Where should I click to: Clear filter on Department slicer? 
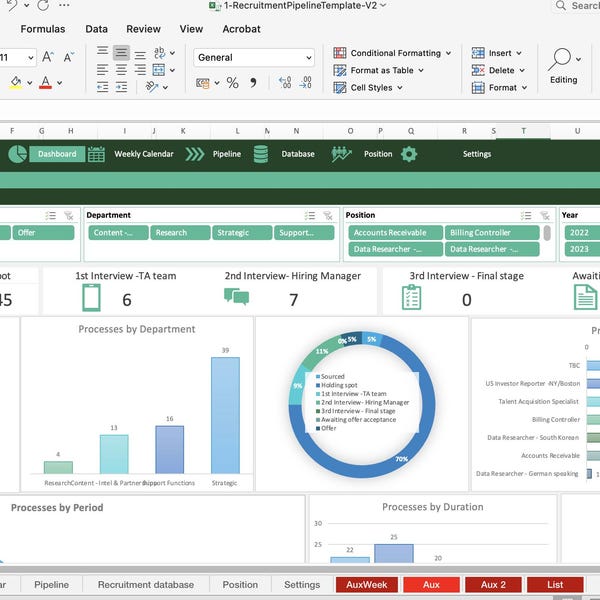click(328, 216)
